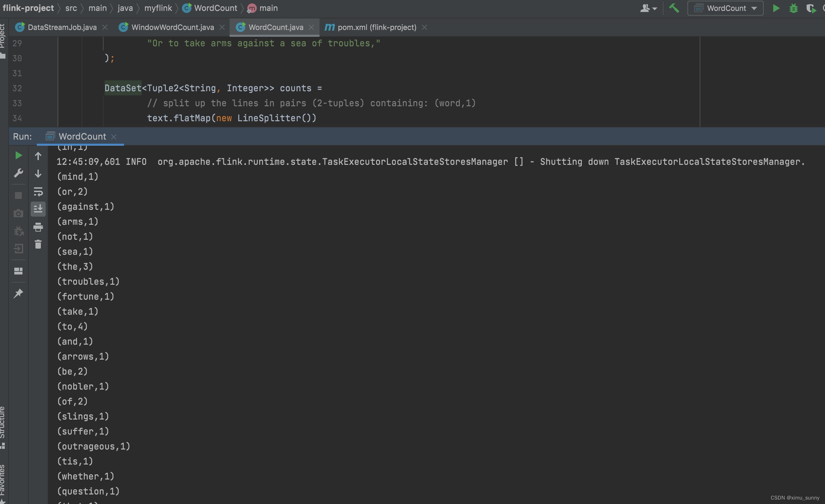Run WordCount from top toolbar

(776, 8)
